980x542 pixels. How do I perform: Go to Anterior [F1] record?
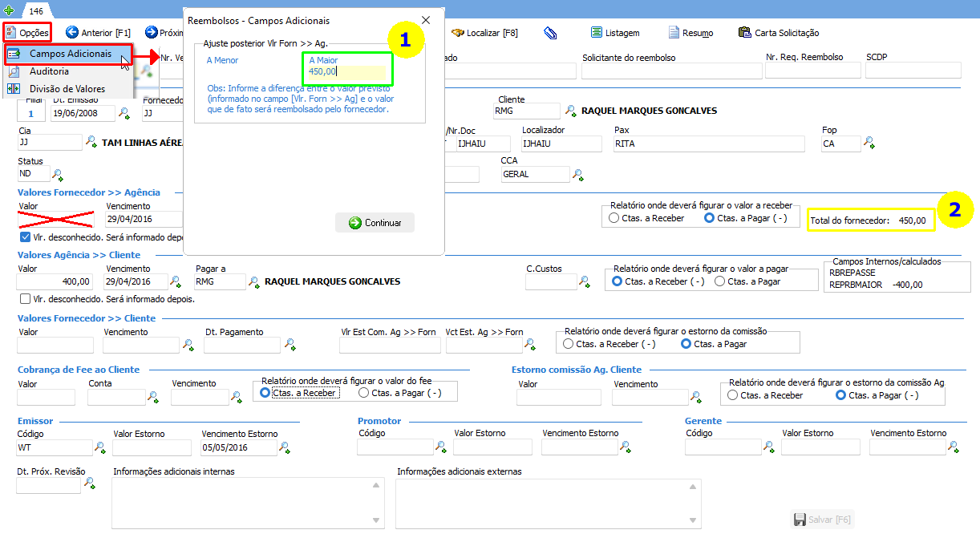point(98,33)
